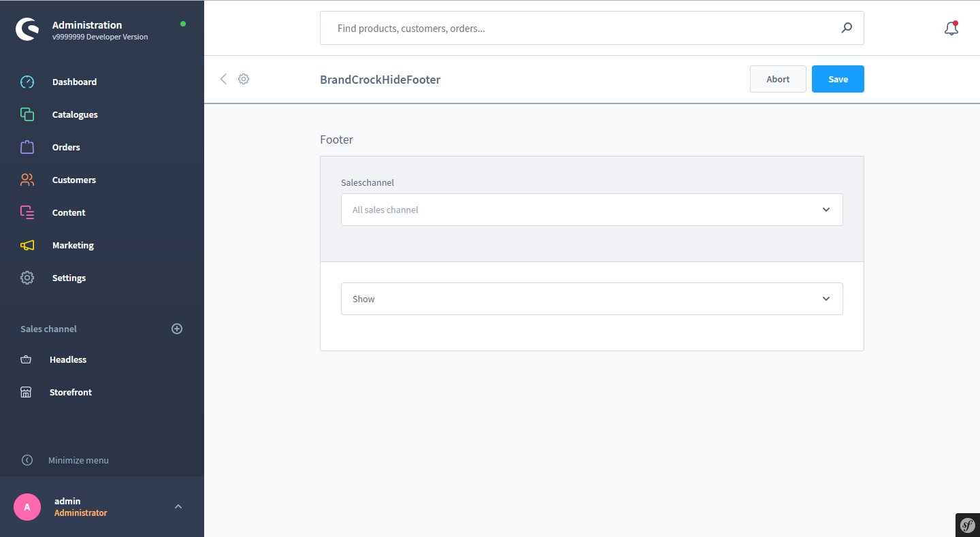The width and height of the screenshot is (980, 537).
Task: Click the Dashboard gauge icon
Action: (x=27, y=82)
